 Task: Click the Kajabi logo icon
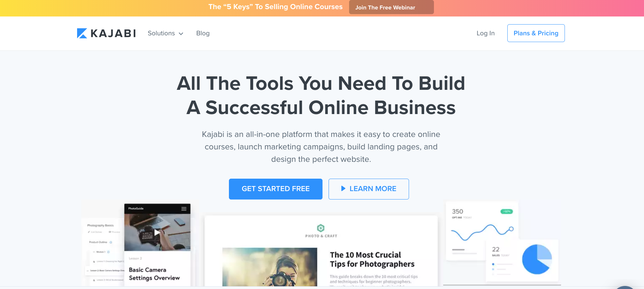(82, 33)
